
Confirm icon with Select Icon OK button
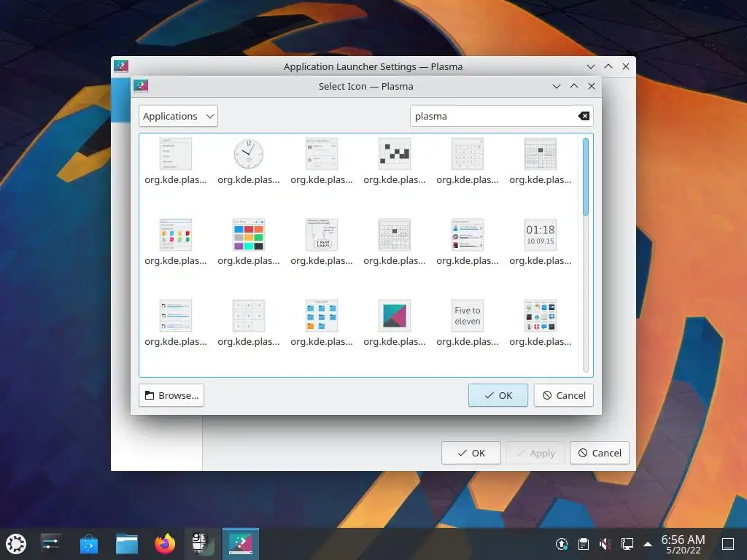click(498, 395)
